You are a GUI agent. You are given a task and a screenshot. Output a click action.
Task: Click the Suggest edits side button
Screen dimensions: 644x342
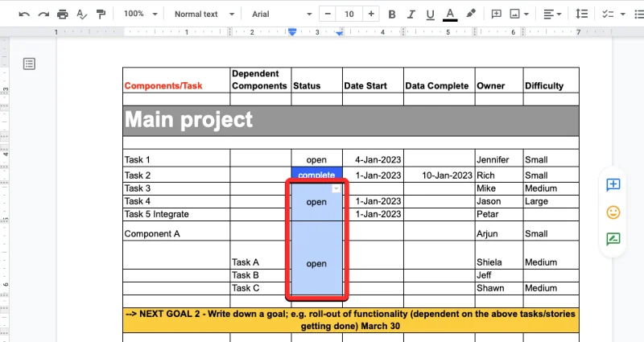(x=613, y=239)
